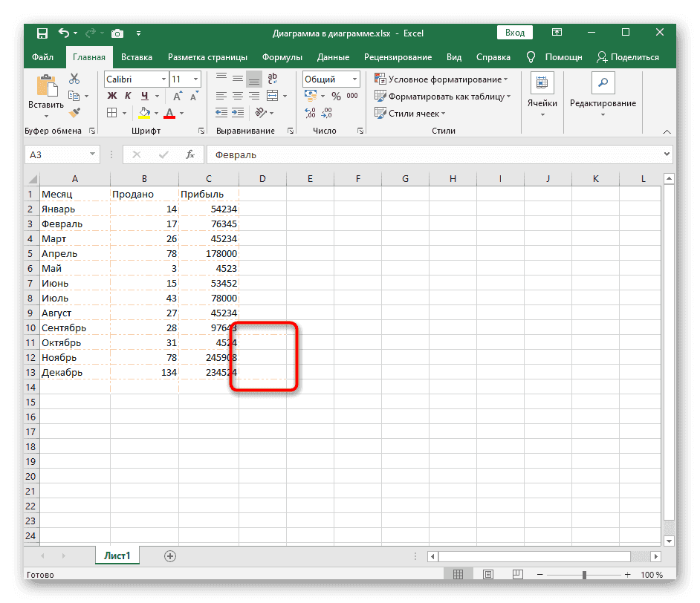The image size is (700, 603).
Task: Open the Вставка ribbon tab
Action: tap(137, 57)
